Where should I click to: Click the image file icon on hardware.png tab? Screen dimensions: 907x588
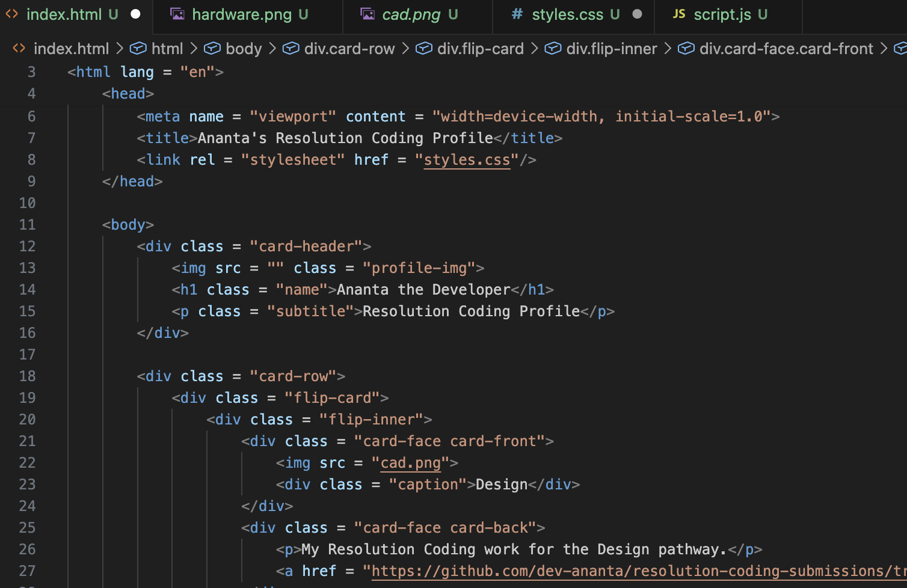[177, 14]
